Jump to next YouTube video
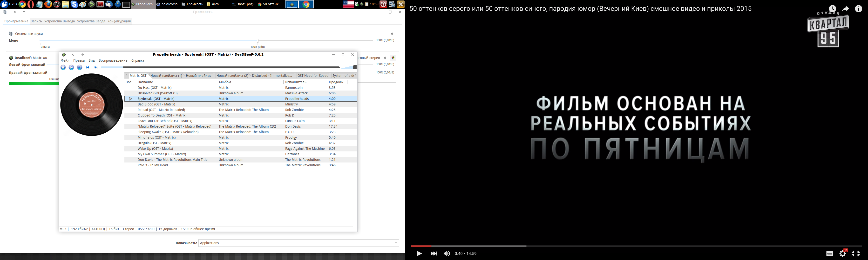Viewport: 868px width, 260px height. (x=434, y=253)
